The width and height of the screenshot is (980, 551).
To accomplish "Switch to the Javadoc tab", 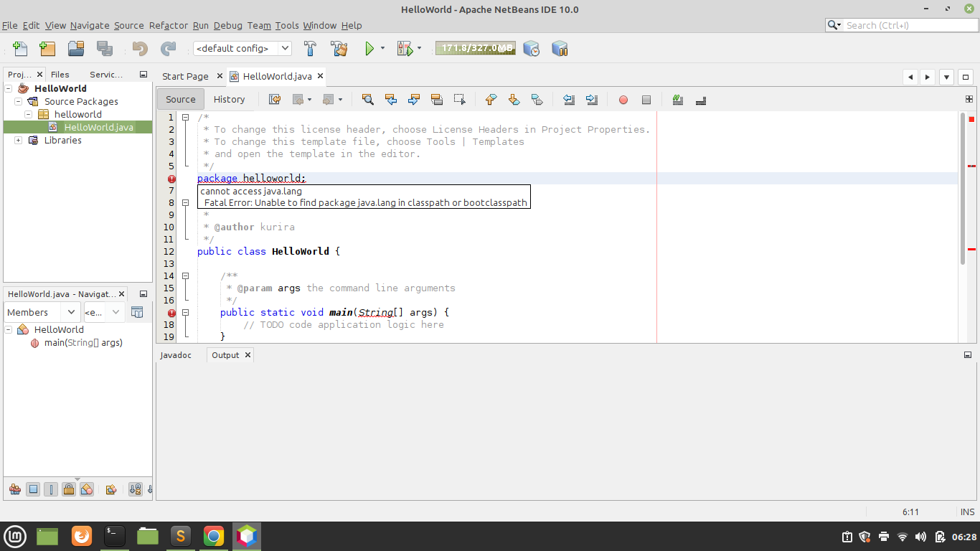I will click(x=176, y=355).
